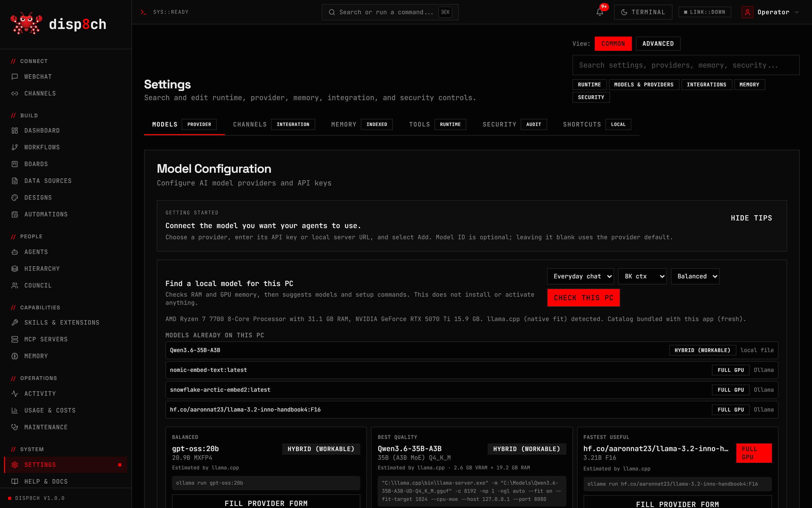Select the SECURITY audit tab
Image resolution: width=812 pixels, height=508 pixels.
pyautogui.click(x=514, y=124)
